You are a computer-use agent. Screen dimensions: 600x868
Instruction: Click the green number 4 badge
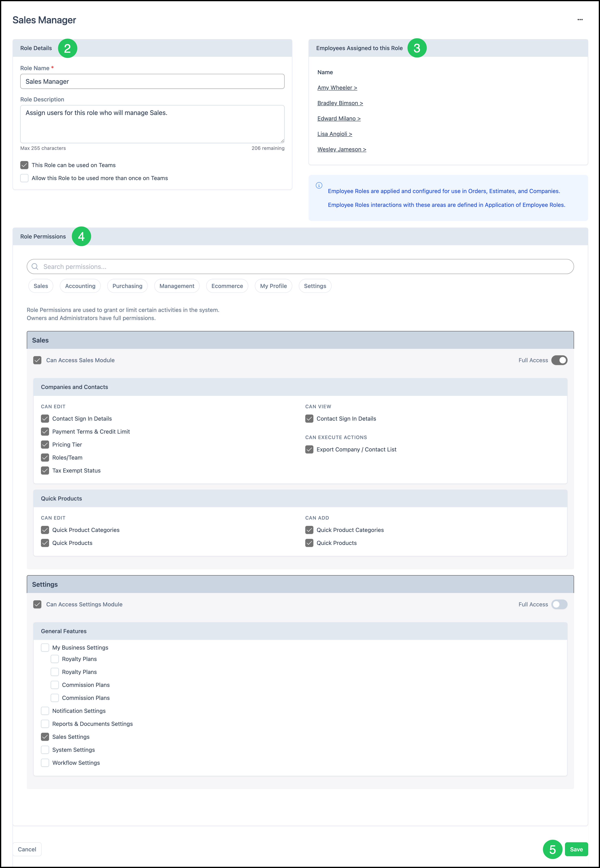(x=81, y=236)
